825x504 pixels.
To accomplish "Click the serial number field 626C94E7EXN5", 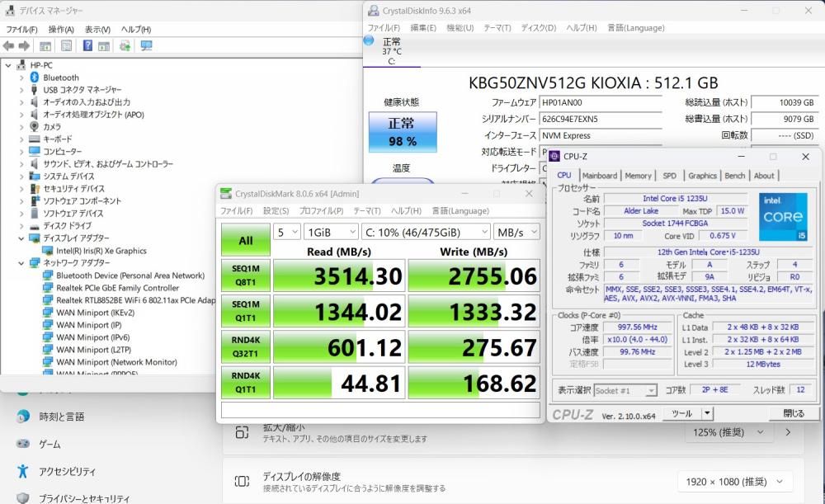I will click(601, 120).
